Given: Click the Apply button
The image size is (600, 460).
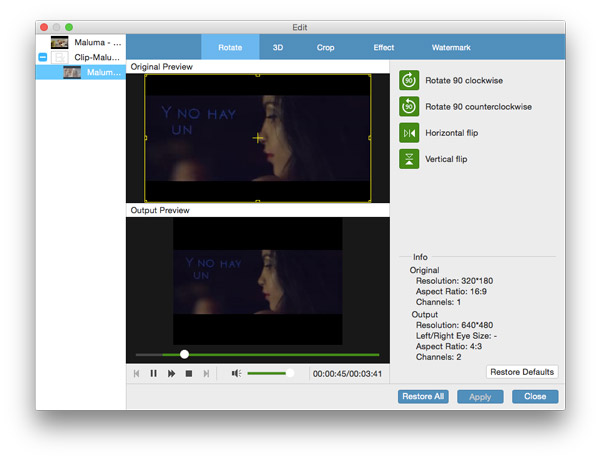Looking at the screenshot, I should [x=480, y=396].
